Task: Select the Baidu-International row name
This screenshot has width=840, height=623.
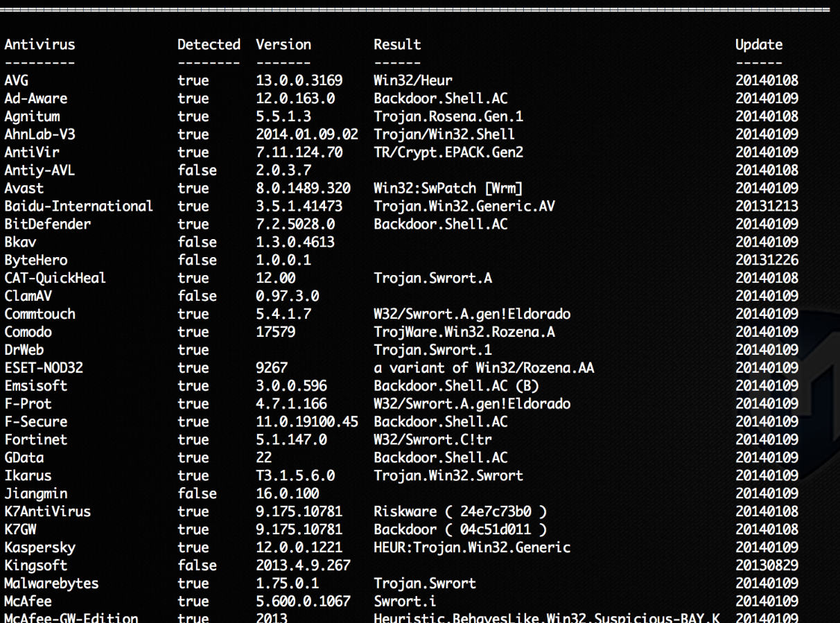Action: pos(78,206)
